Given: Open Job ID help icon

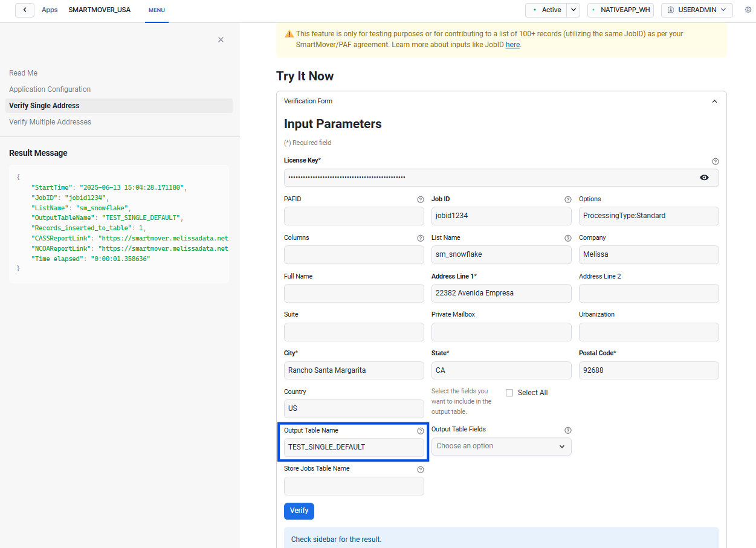Looking at the screenshot, I should [568, 199].
